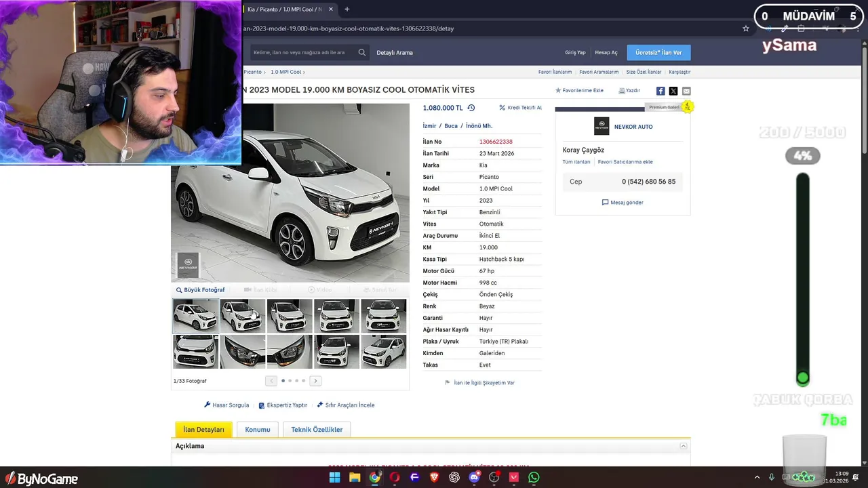Click listing number 1306622338
The width and height of the screenshot is (868, 488).
click(496, 142)
